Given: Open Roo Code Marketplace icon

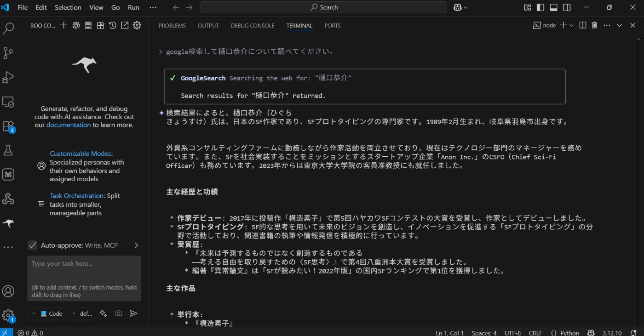Looking at the screenshot, I should (100, 25).
